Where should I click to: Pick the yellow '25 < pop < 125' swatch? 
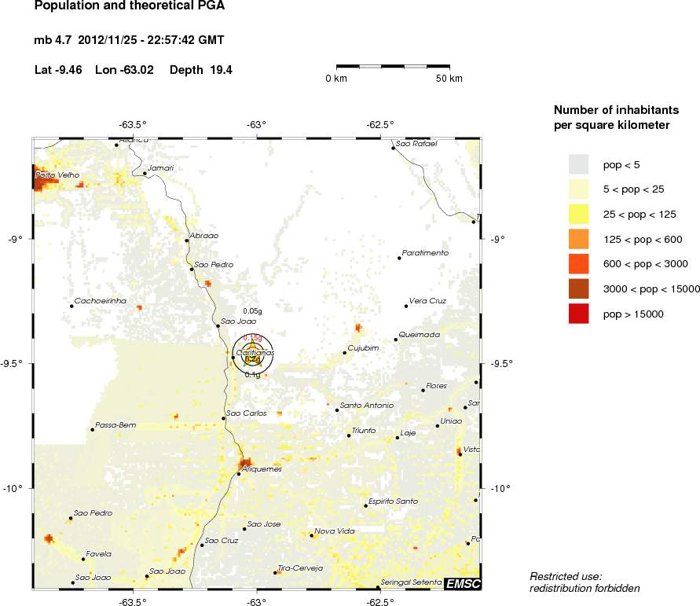578,215
